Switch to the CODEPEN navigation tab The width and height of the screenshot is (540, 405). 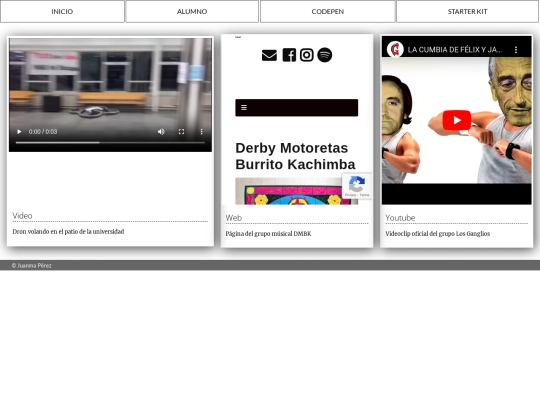328,11
